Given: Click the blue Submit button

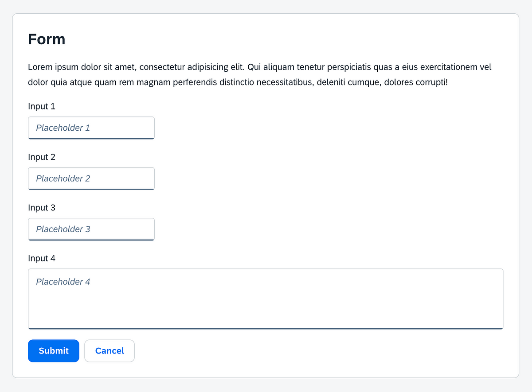Looking at the screenshot, I should [x=54, y=351].
